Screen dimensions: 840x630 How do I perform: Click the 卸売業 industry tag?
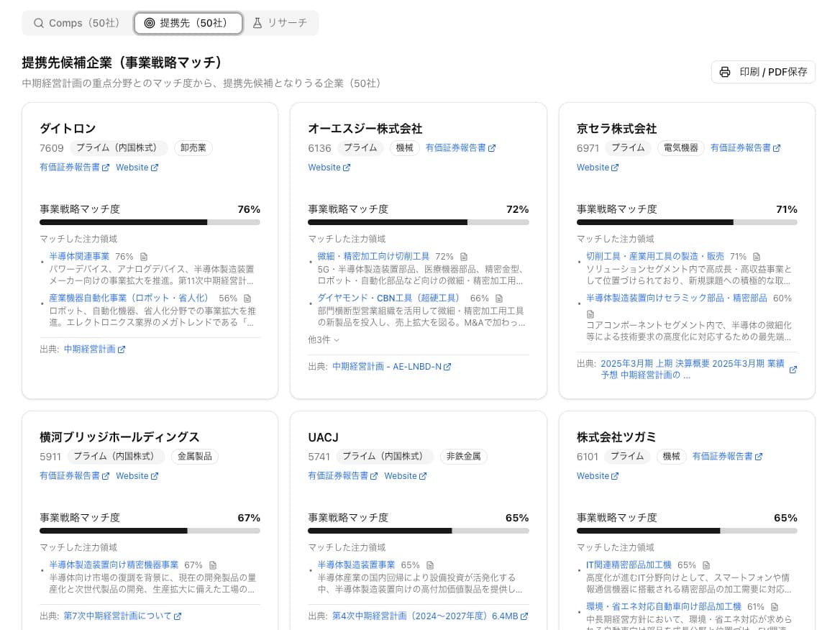pos(193,148)
